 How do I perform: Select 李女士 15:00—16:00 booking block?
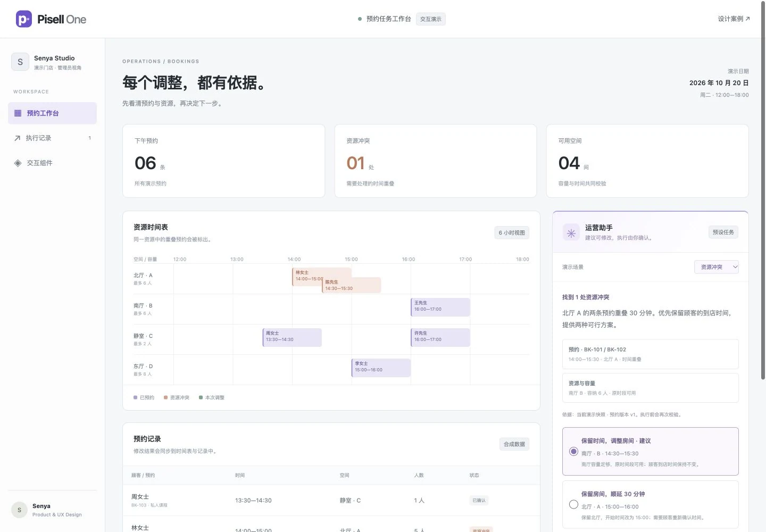tap(381, 368)
